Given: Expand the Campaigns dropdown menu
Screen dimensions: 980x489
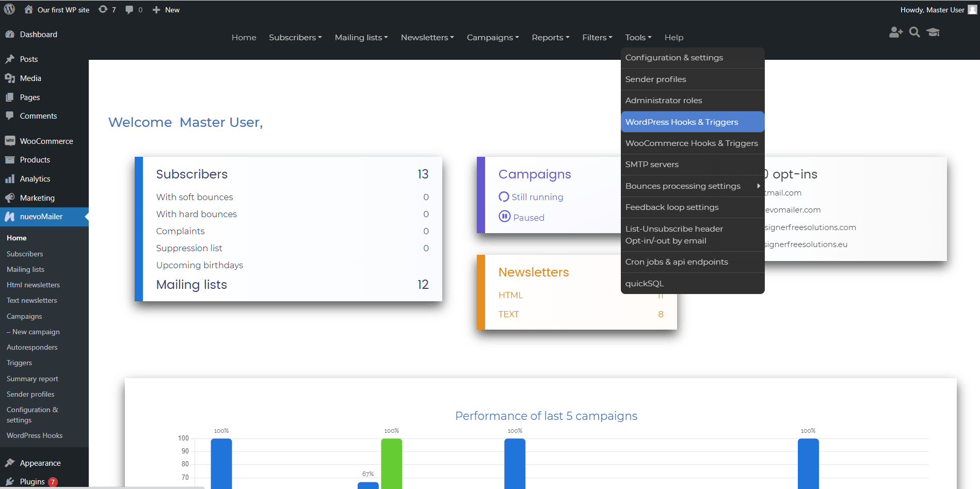Looking at the screenshot, I should point(493,37).
